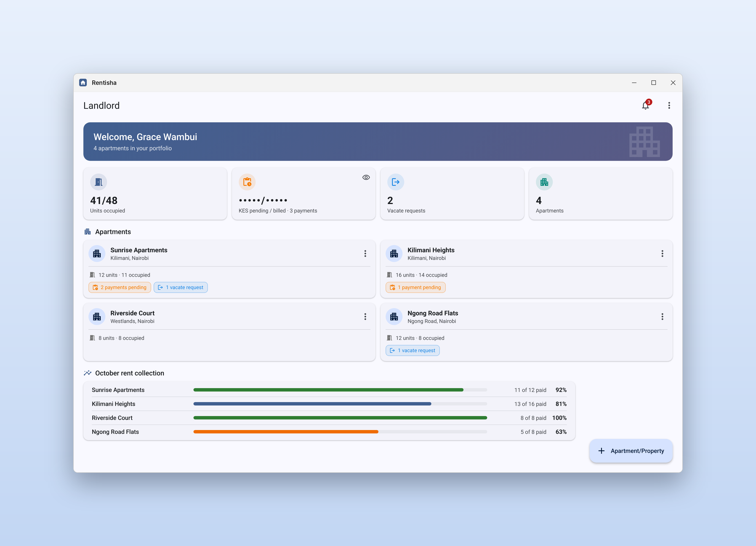Reveal hidden KES amounts with eye icon
Viewport: 756px width, 546px height.
(366, 177)
